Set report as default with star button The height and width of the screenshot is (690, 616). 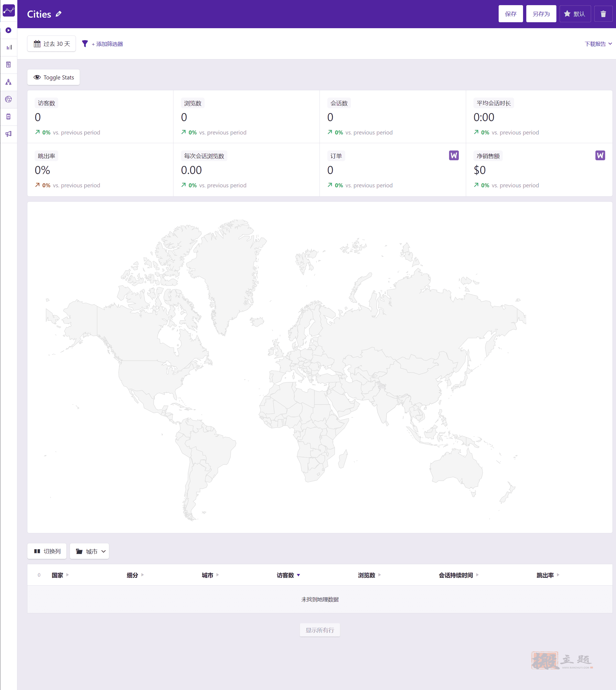point(575,14)
